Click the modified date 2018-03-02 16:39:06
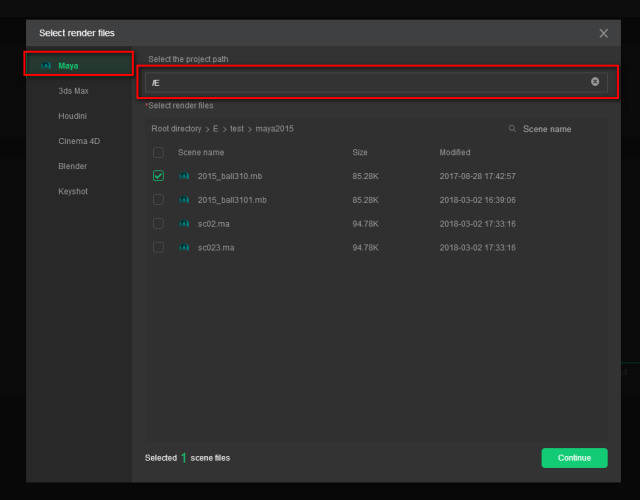640x500 pixels. click(478, 200)
